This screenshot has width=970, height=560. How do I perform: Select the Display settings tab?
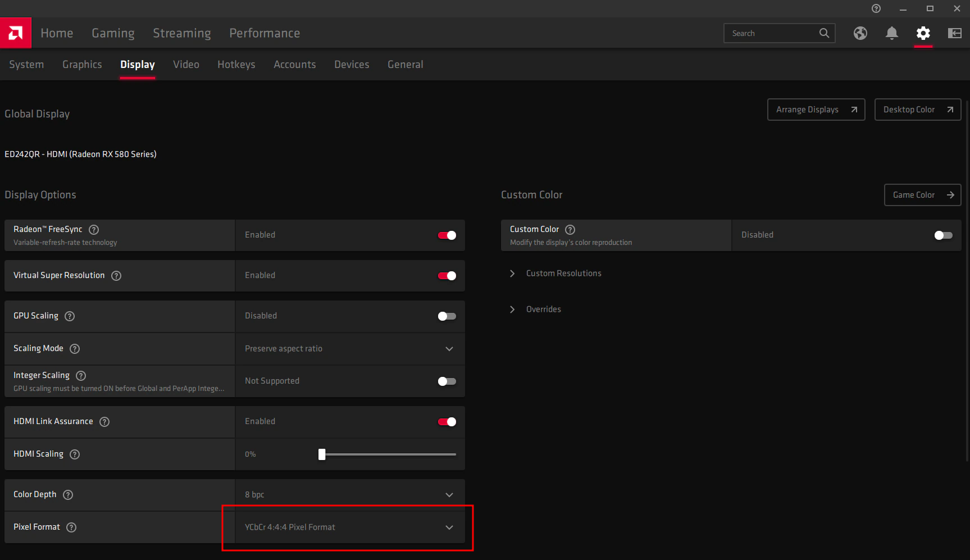(138, 65)
